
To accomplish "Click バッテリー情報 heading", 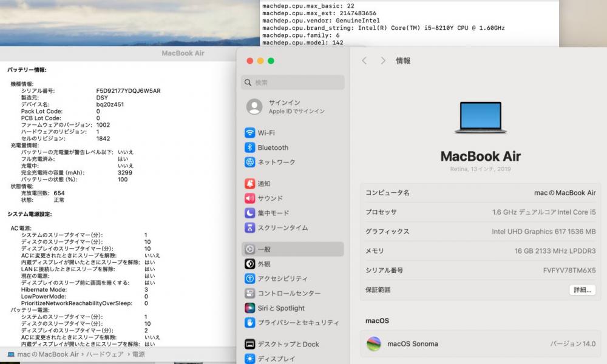I will coord(27,70).
